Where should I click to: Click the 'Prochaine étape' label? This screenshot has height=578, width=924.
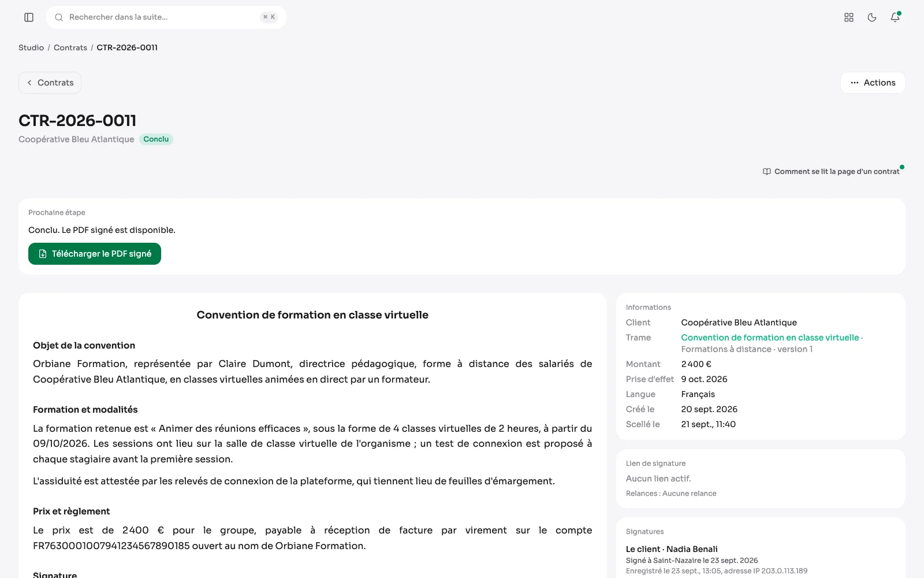(x=57, y=213)
